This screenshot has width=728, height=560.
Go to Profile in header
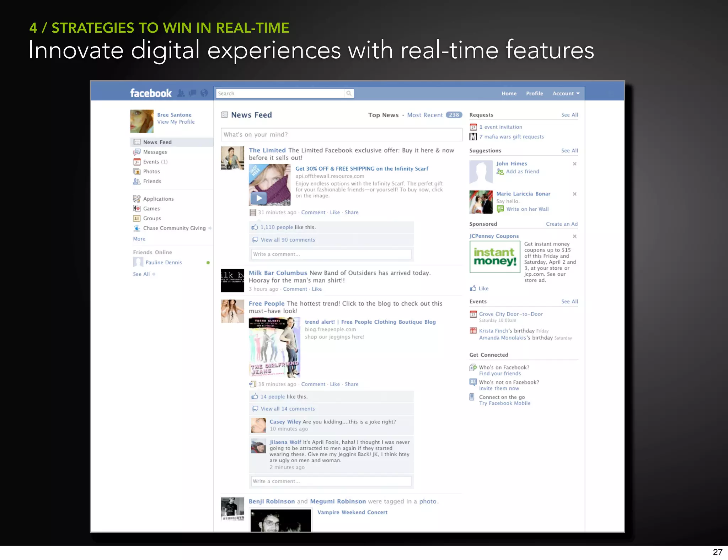535,93
